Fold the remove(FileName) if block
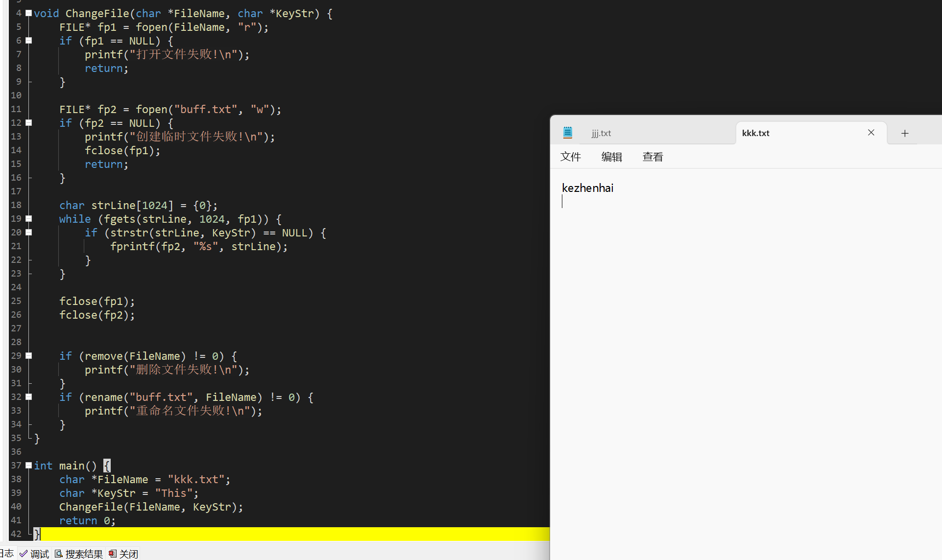 tap(29, 356)
